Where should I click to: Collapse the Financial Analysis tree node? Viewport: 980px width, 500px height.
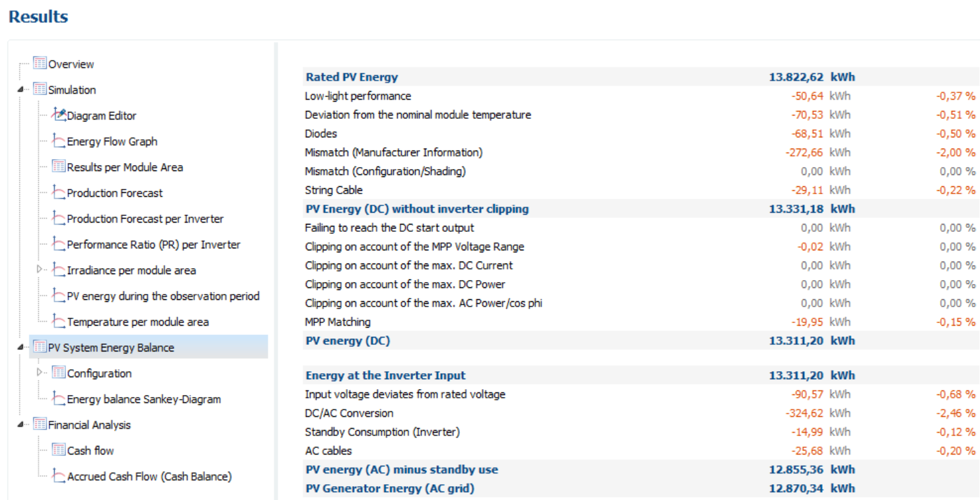pos(21,425)
